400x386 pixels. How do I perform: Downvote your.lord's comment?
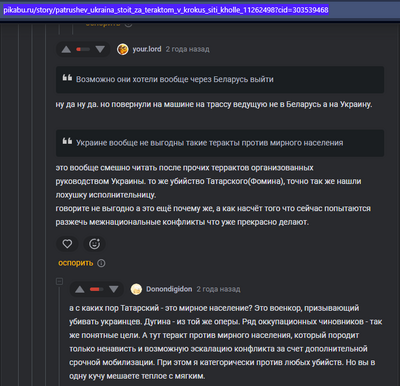(100, 49)
